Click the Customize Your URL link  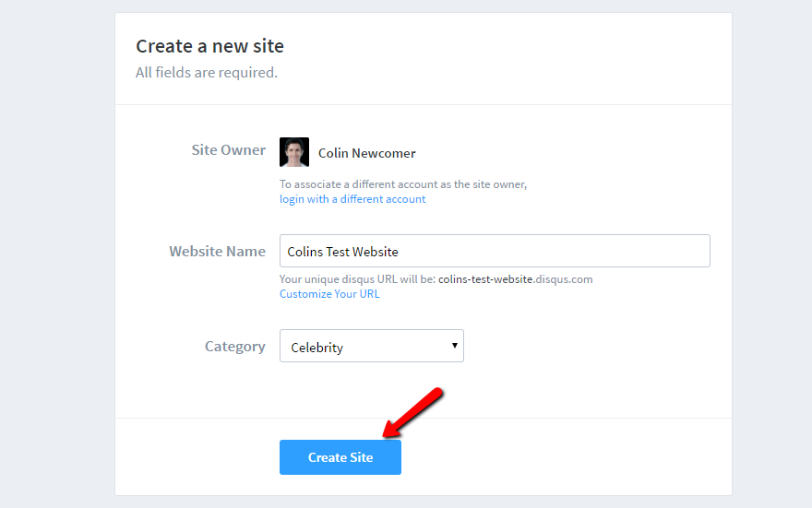329,294
